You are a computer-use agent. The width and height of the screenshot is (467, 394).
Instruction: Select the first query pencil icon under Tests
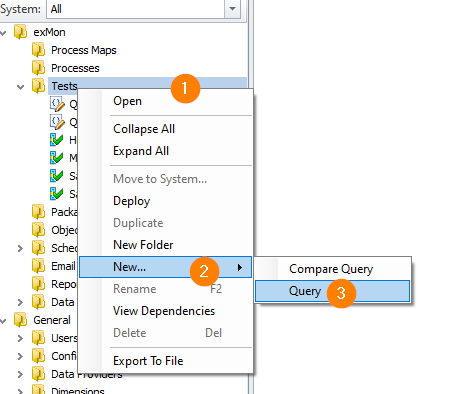57,104
